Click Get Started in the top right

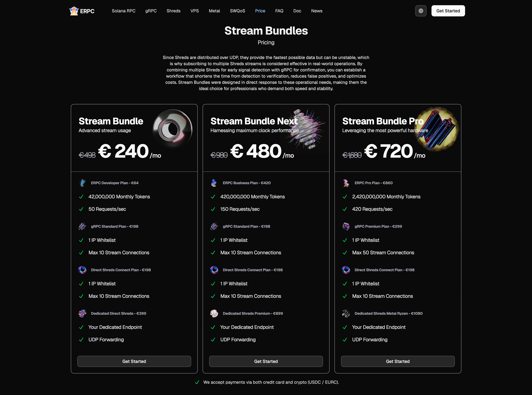click(448, 11)
